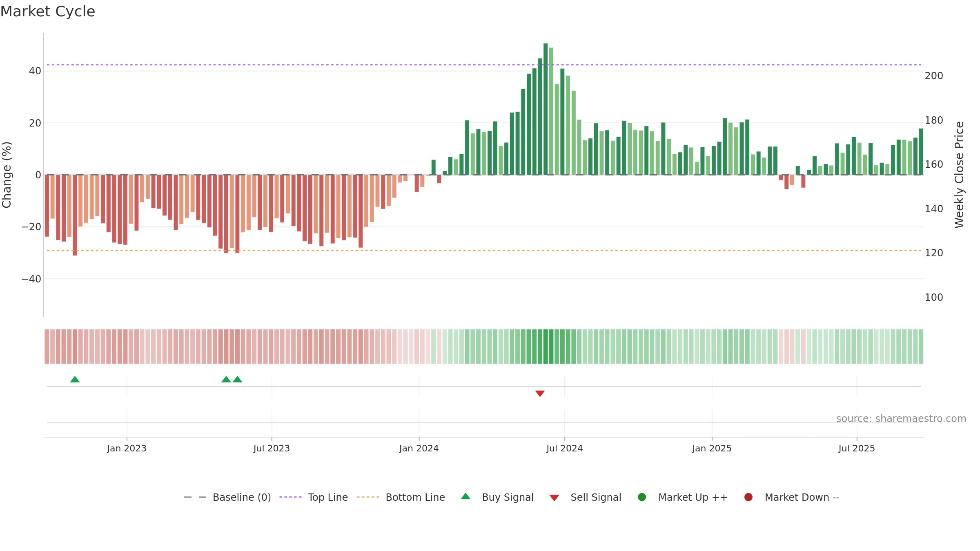Viewport: 980px width, 551px height.
Task: Click the gray dashed Baseline sample in legend
Action: (195, 497)
